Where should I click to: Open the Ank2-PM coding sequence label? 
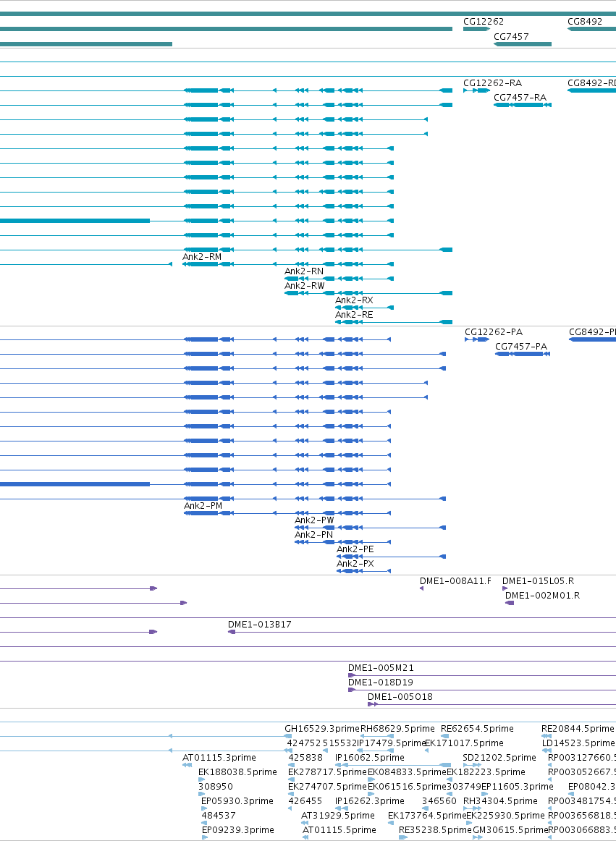[x=203, y=506]
